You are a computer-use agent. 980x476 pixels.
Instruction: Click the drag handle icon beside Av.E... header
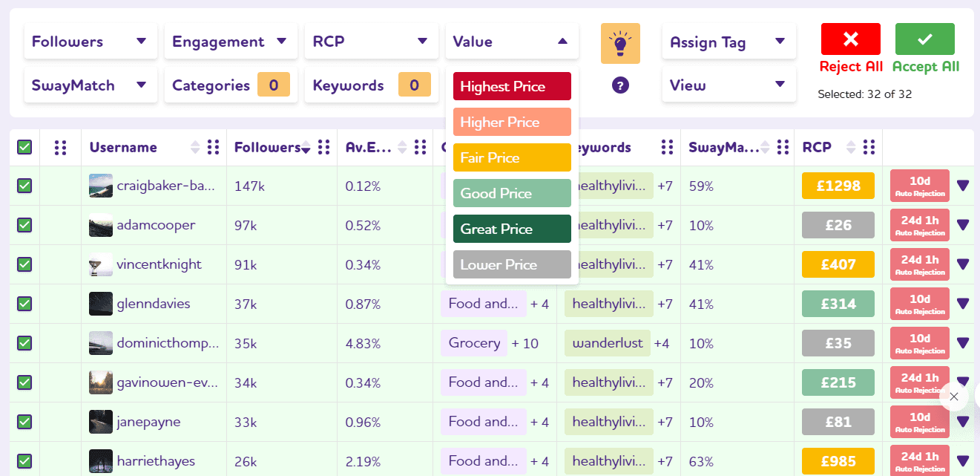(420, 147)
